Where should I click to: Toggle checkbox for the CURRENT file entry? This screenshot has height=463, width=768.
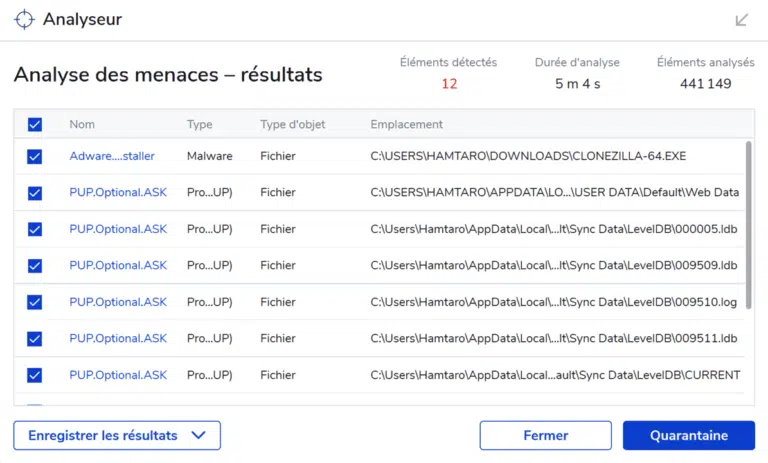click(35, 375)
